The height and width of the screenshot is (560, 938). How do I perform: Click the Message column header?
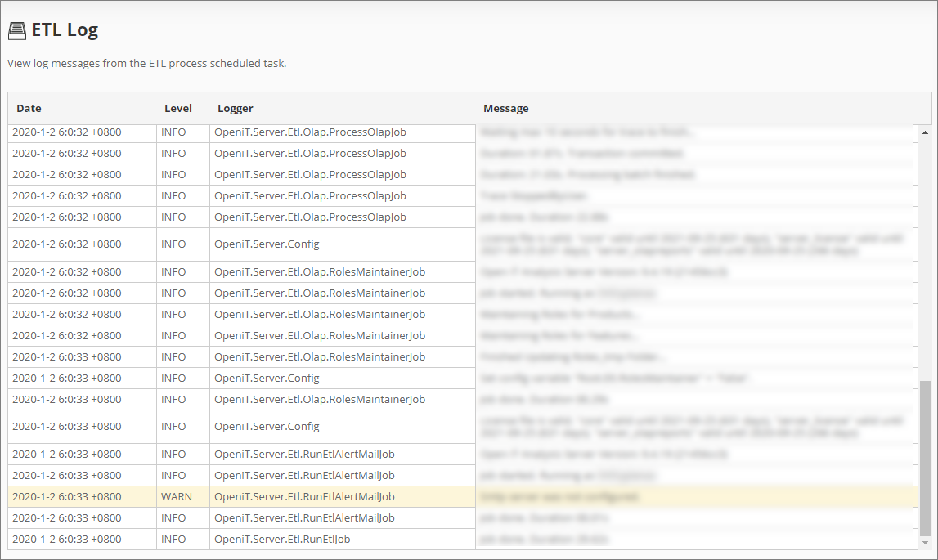pos(506,108)
